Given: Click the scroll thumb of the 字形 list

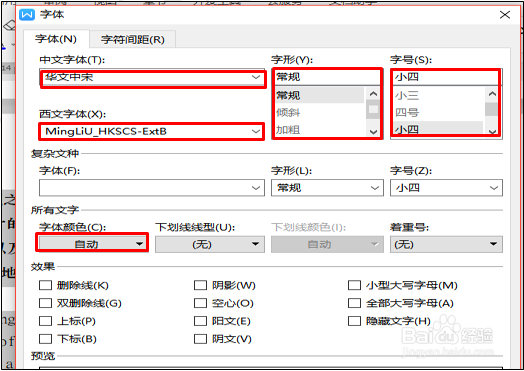Looking at the screenshot, I should tap(373, 110).
